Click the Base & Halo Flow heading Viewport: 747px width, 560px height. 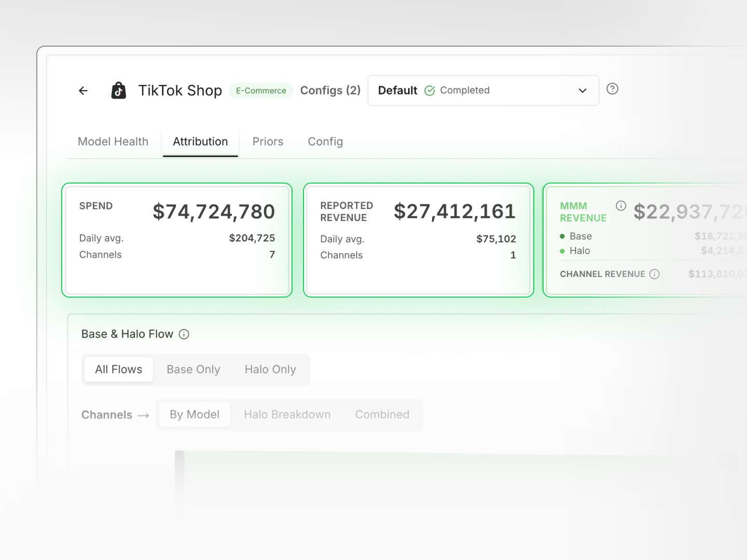127,334
